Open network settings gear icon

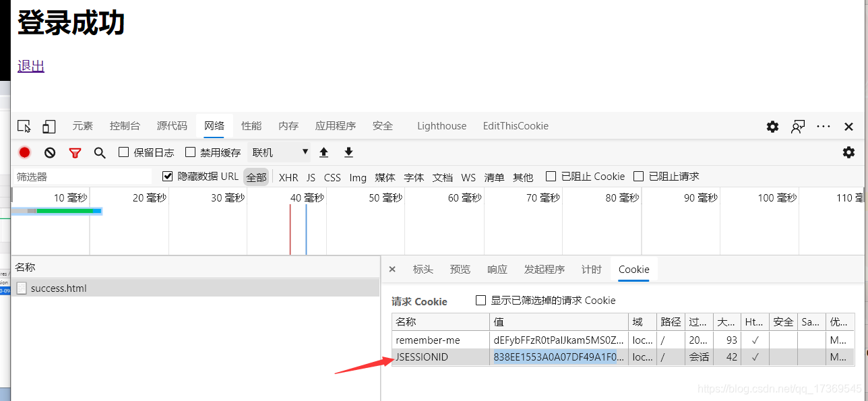(848, 152)
